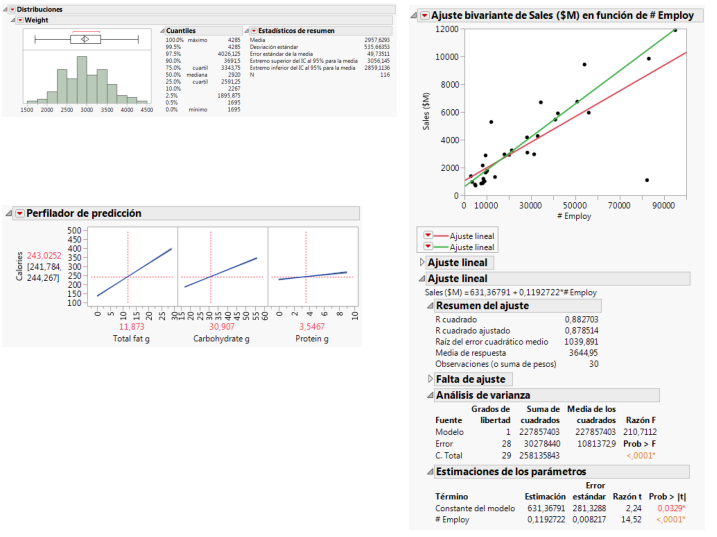The image size is (717, 537).
Task: Click the confidence interval [241,784, 244,267]
Action: click(x=44, y=272)
